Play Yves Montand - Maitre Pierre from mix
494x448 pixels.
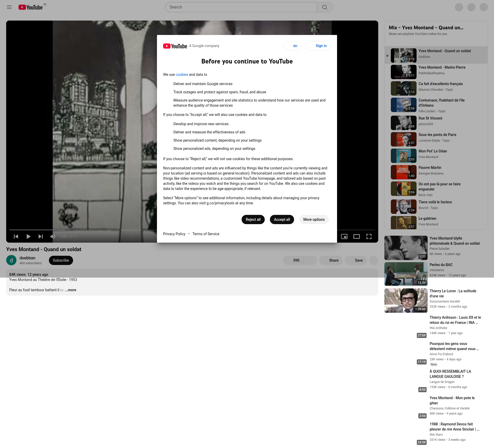coord(436,72)
